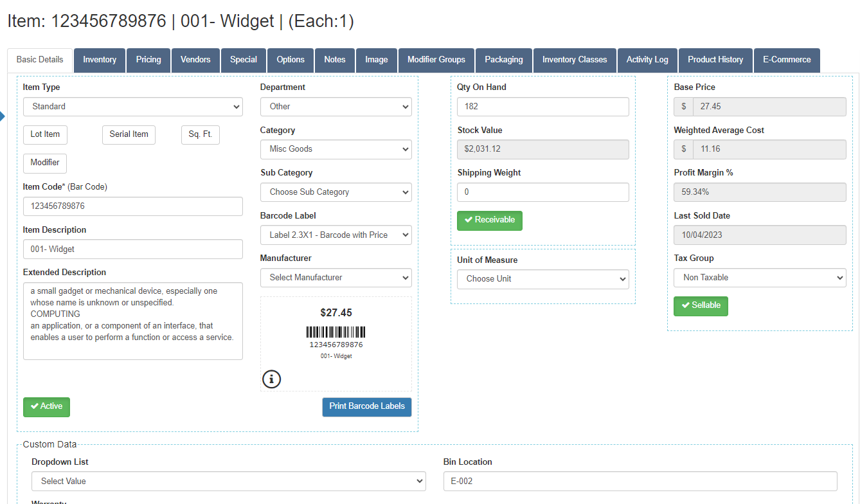Switch to the Inventory tab

tap(99, 60)
